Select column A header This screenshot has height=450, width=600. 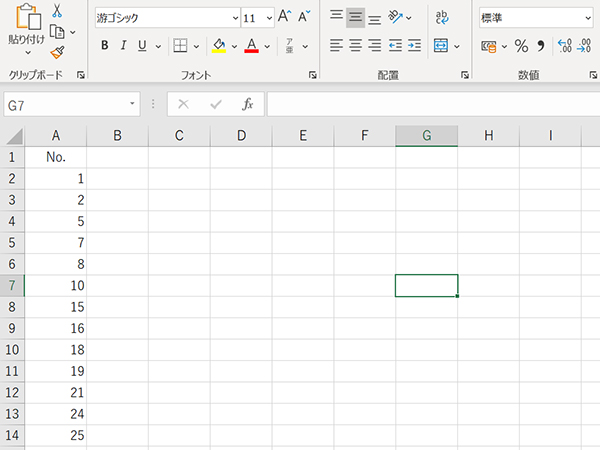click(x=56, y=135)
